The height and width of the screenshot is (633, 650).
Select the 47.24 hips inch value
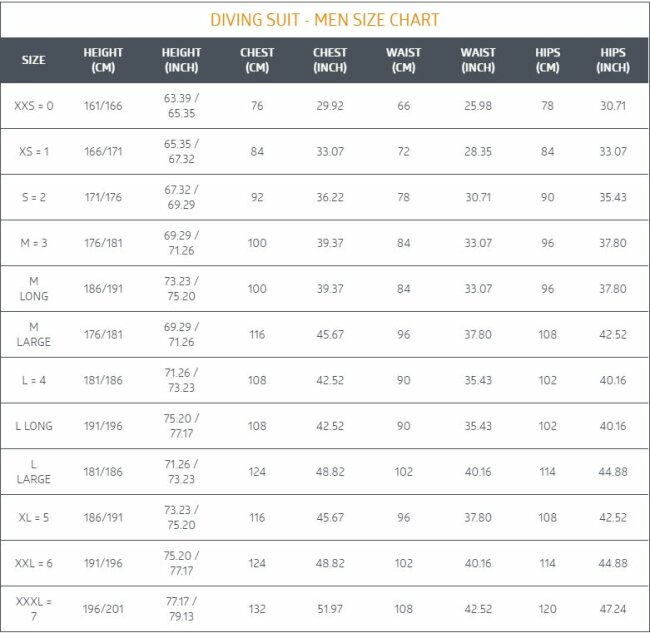click(613, 609)
